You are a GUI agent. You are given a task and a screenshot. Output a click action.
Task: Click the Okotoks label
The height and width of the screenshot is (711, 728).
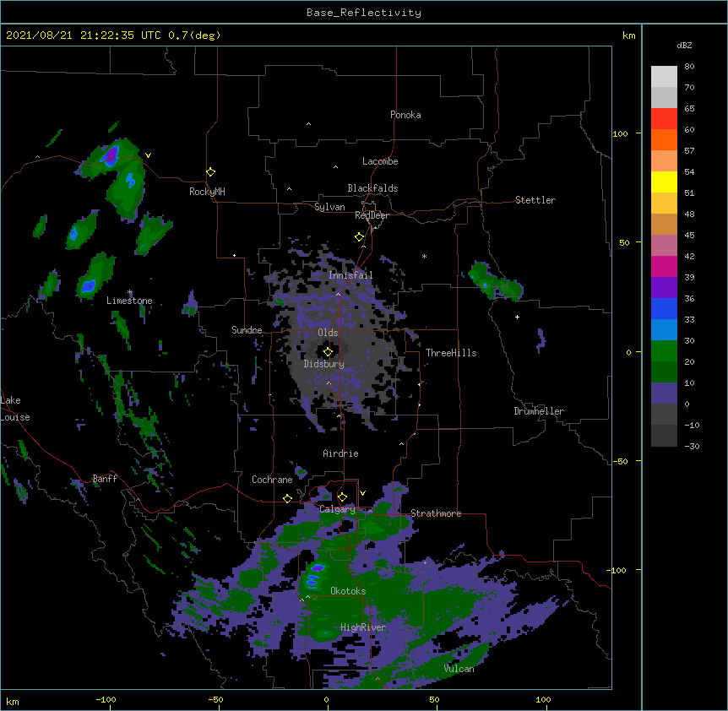tap(348, 591)
